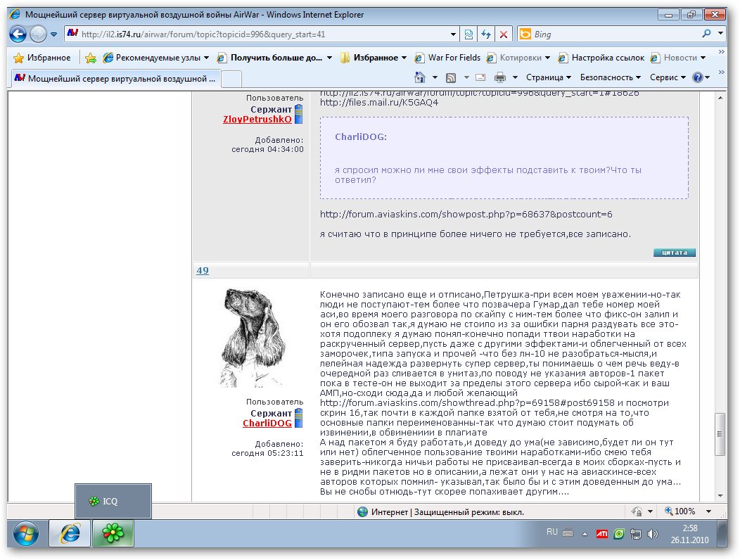Click the rank badge icon beside ZloyPetrushkO

point(298,114)
